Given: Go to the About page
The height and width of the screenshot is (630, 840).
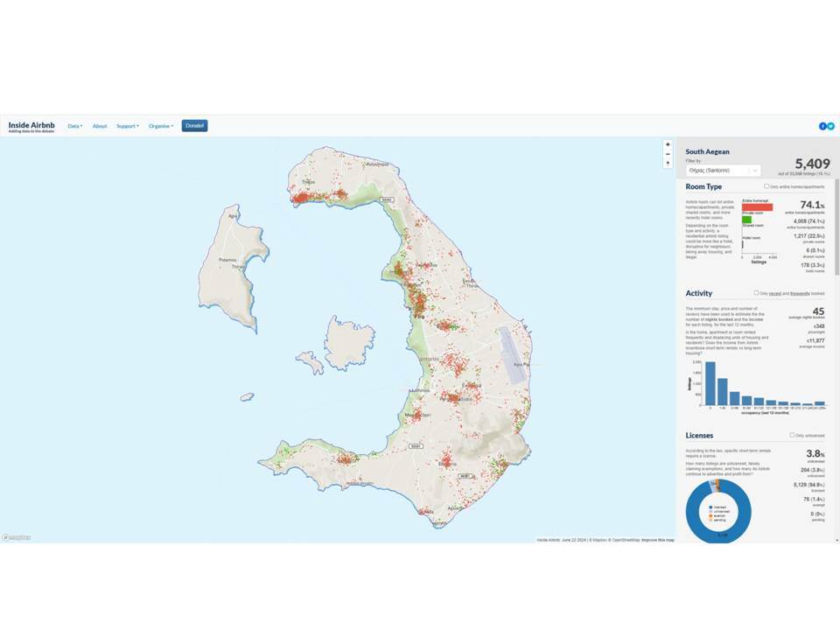Looking at the screenshot, I should tap(100, 126).
